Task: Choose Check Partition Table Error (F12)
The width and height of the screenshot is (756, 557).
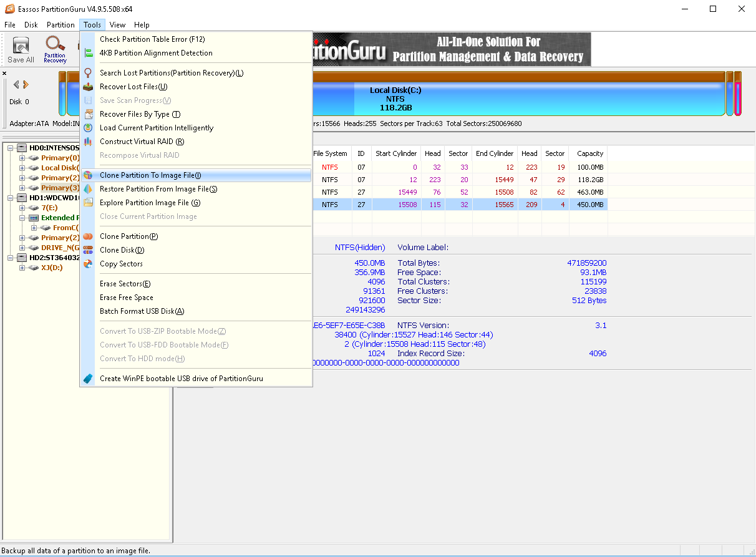Action: pyautogui.click(x=196, y=39)
